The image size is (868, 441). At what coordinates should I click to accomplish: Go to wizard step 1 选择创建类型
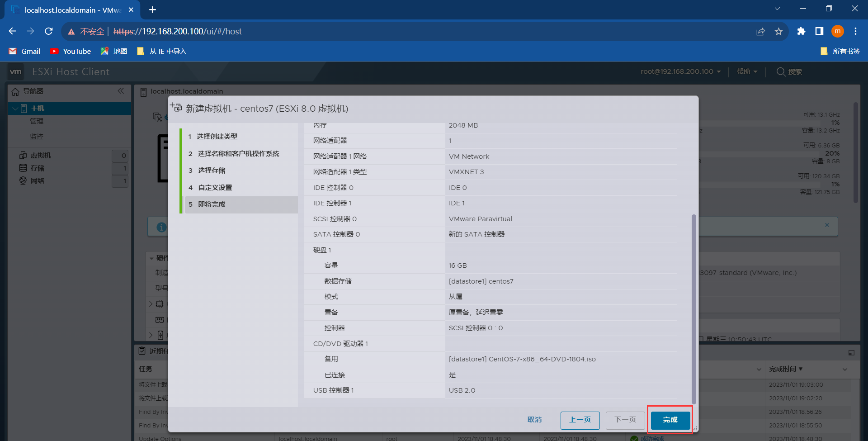click(x=217, y=136)
